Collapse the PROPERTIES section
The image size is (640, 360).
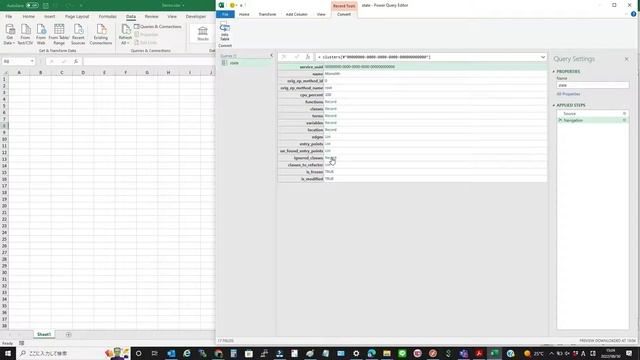(554, 71)
